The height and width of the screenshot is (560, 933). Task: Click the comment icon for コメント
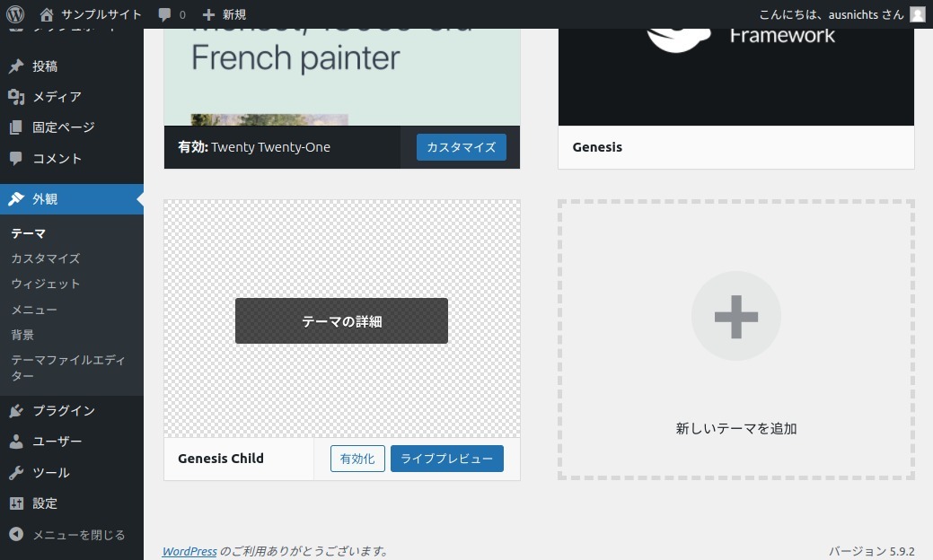pos(16,158)
